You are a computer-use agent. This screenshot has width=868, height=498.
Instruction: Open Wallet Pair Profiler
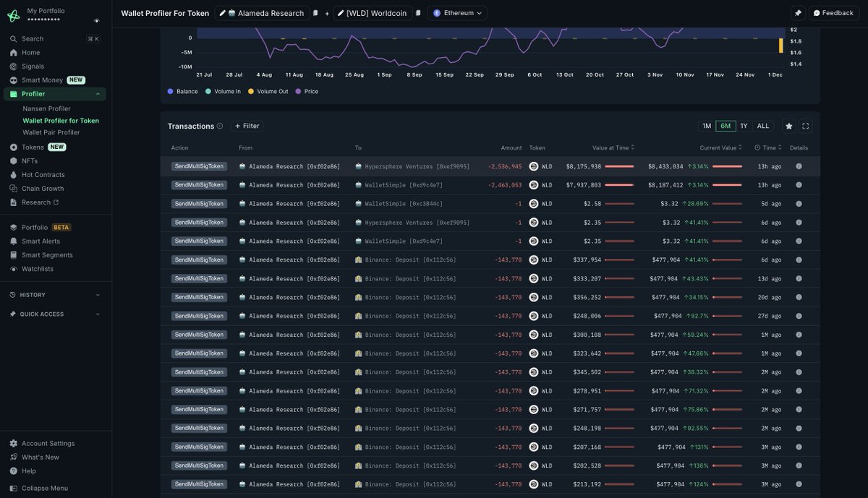click(51, 133)
